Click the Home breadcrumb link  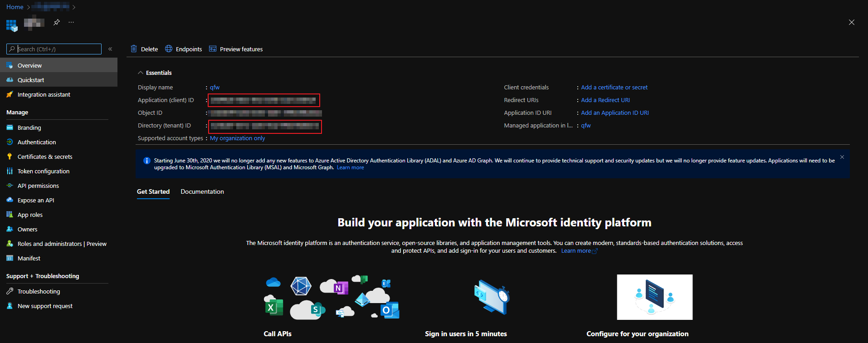tap(15, 7)
